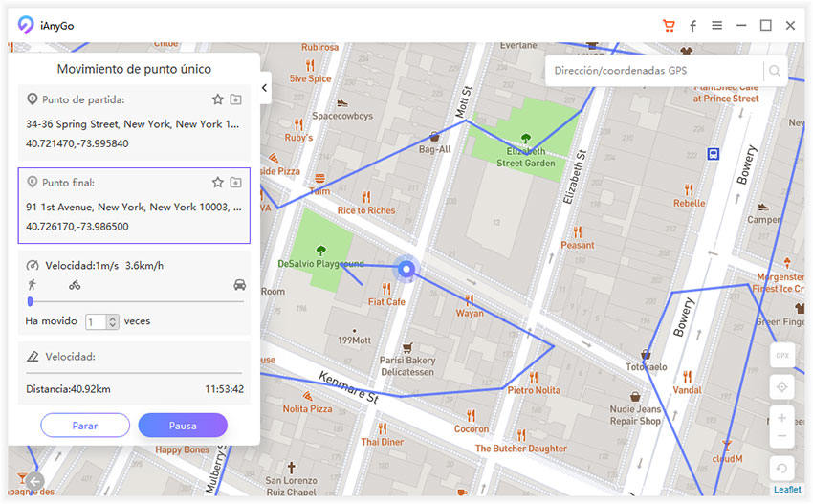Click the Parar button
The height and width of the screenshot is (504, 813).
(85, 426)
